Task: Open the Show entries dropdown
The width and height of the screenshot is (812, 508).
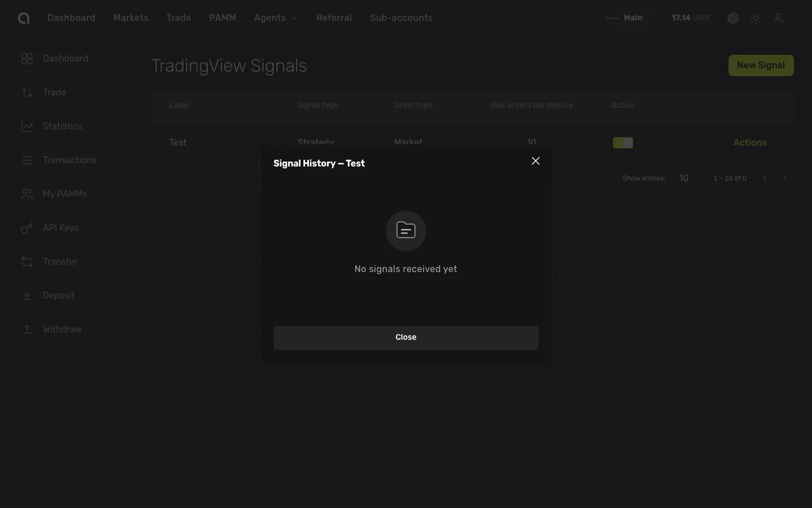Action: pos(687,178)
